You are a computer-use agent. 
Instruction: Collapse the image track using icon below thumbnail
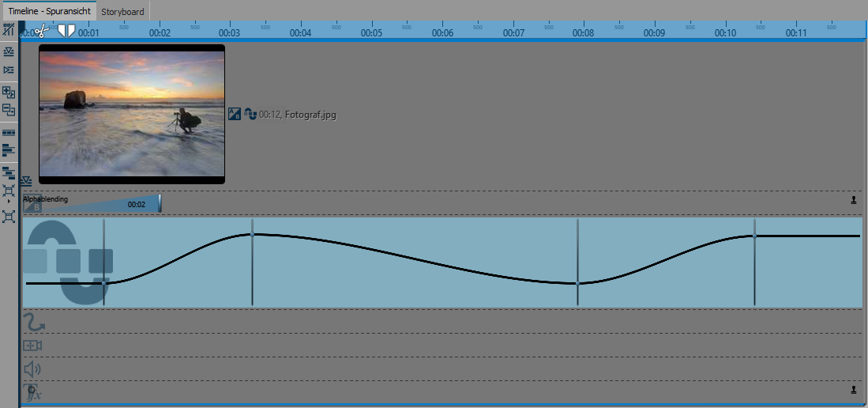coord(26,181)
